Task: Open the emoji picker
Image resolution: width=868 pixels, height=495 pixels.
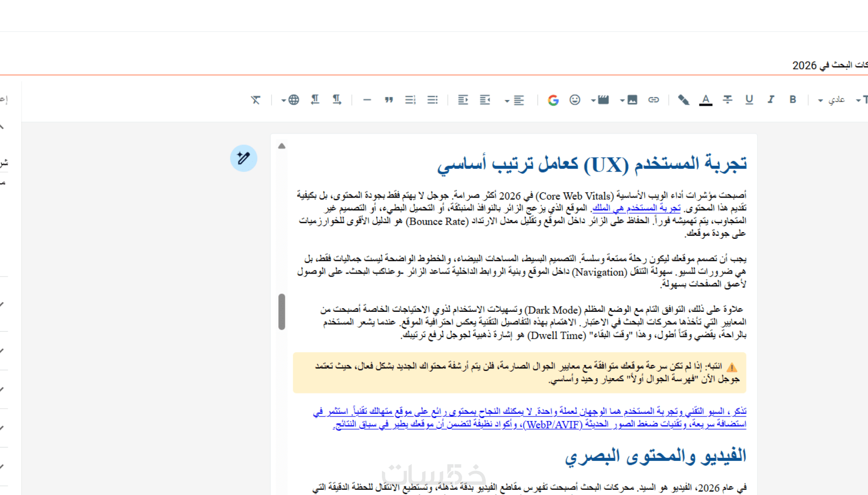Action: click(575, 100)
